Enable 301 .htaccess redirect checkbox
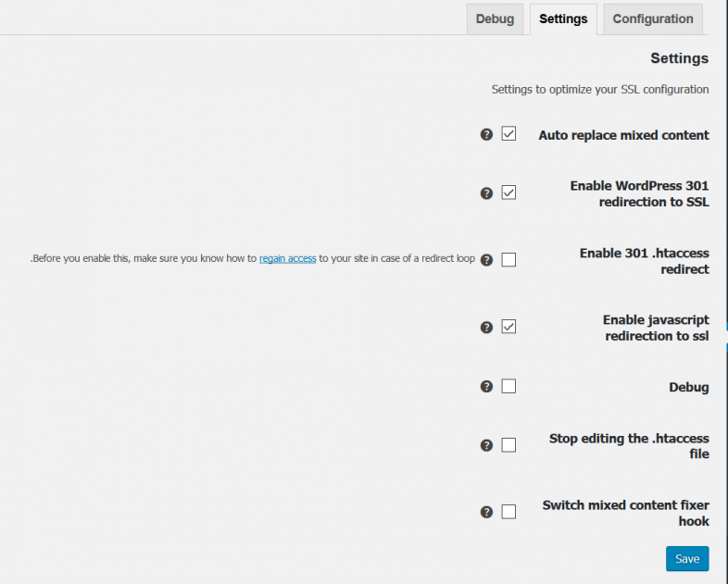The height and width of the screenshot is (584, 728). tap(508, 259)
